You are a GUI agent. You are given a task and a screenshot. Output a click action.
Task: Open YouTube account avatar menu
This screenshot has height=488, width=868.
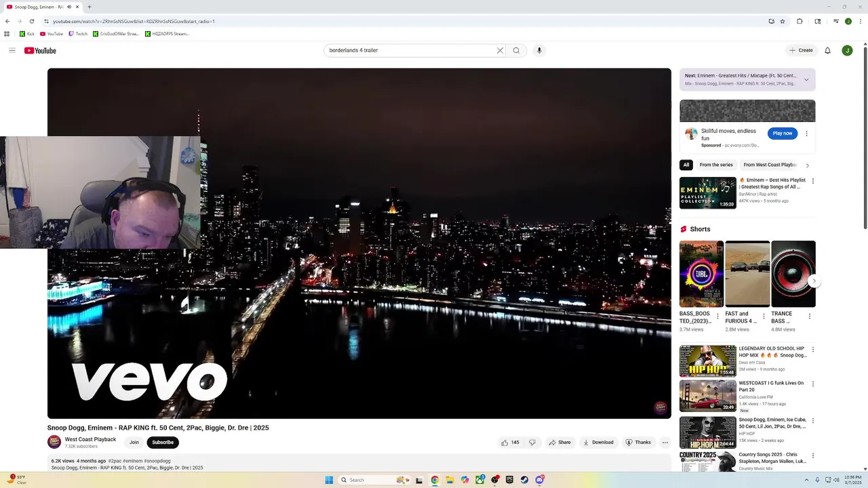847,50
